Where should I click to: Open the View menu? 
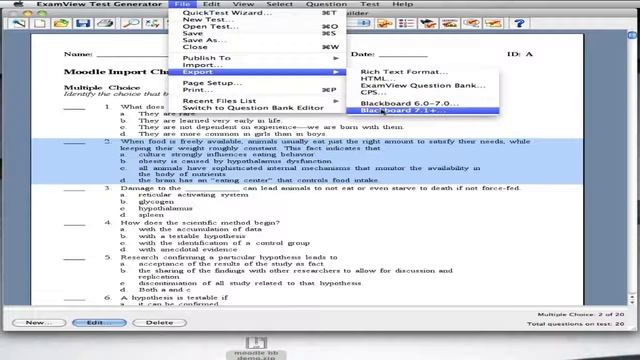(243, 4)
